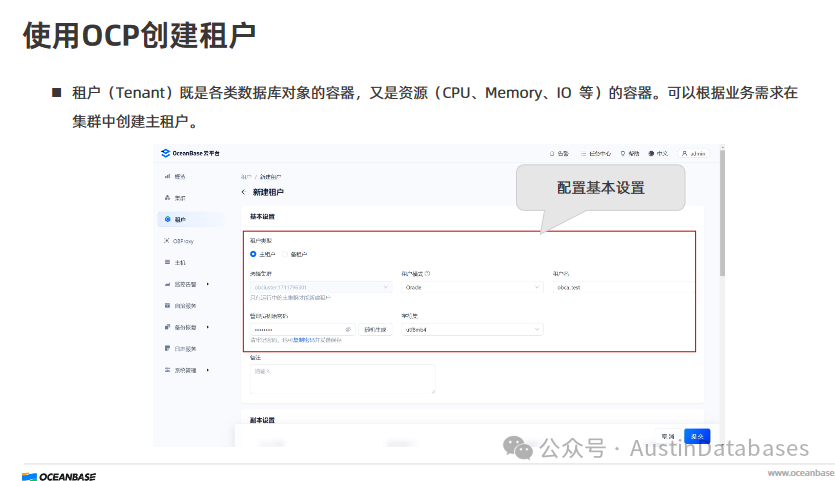Open the Monitoring & Alarms (监控告警) menu
This screenshot has width=835, height=481.
coord(181,284)
